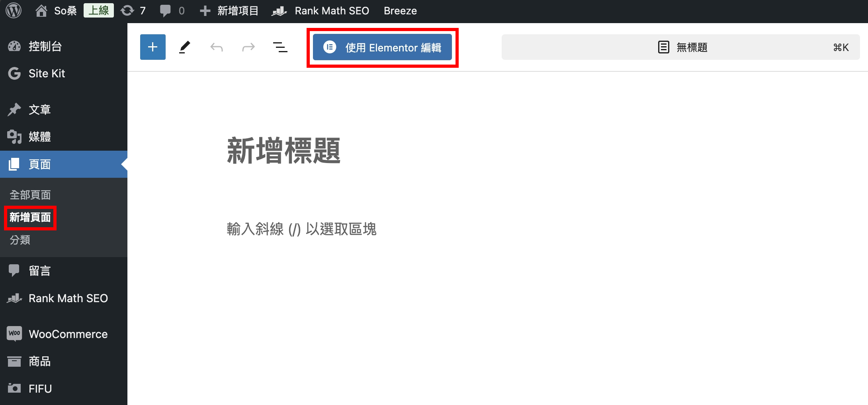868x405 pixels.
Task: Expand Rank Math SEO in top bar
Action: tap(321, 11)
